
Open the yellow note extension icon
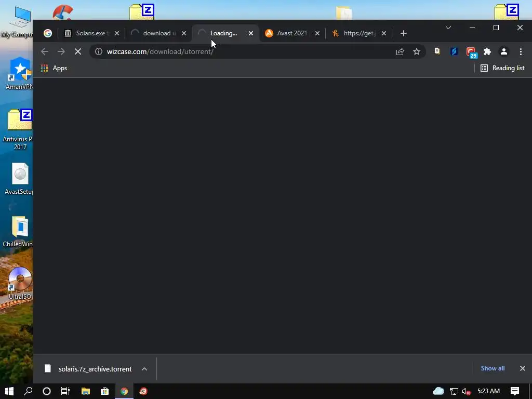[437, 51]
